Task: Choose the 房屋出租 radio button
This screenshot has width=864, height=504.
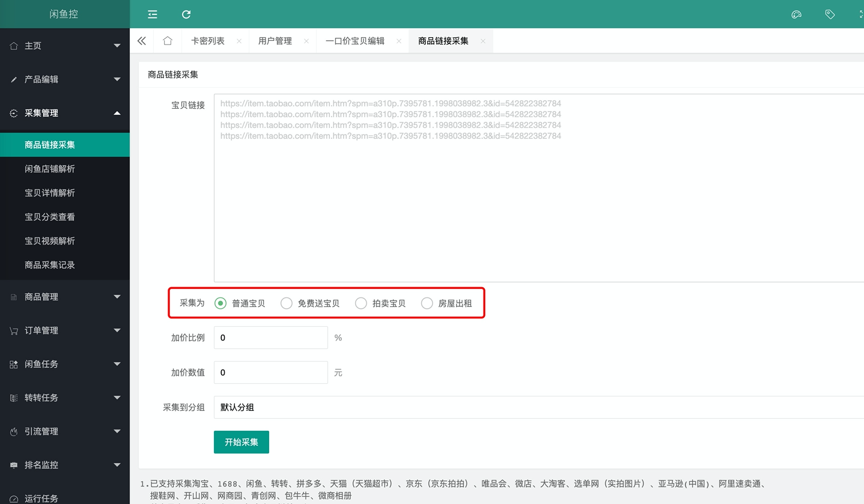Action: coord(427,303)
